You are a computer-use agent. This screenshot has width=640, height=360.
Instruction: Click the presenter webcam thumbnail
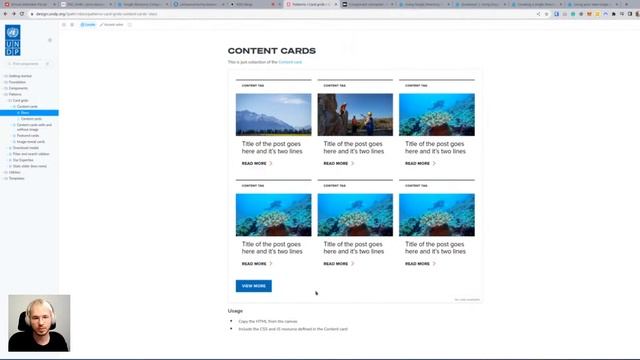39,323
